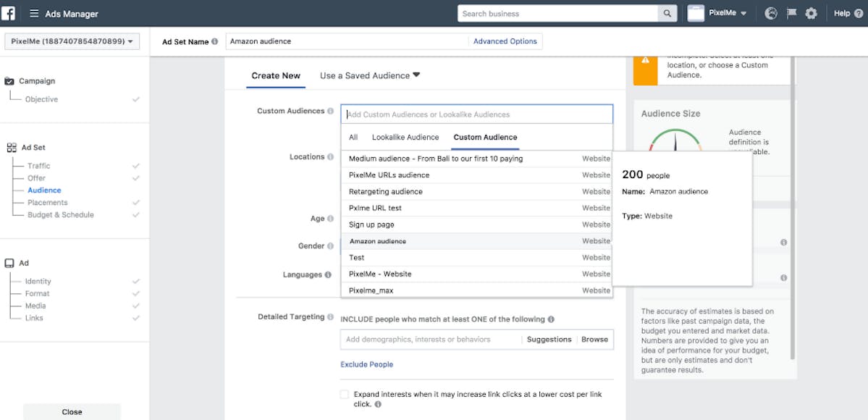868x420 pixels.
Task: Select the All audiences tab
Action: tap(353, 138)
